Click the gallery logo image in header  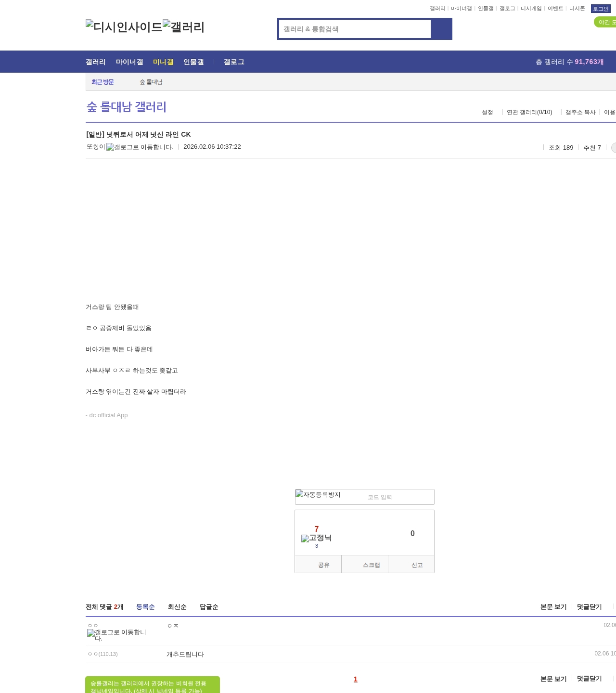point(184,27)
